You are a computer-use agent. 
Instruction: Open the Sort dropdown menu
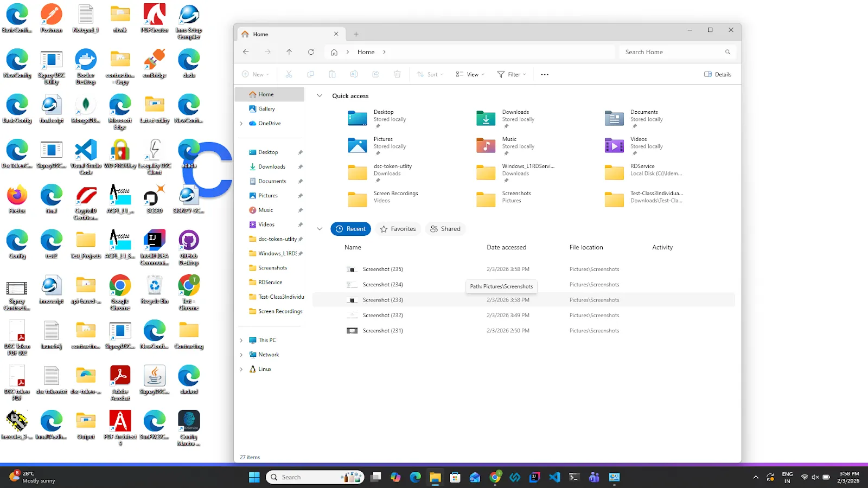(430, 74)
